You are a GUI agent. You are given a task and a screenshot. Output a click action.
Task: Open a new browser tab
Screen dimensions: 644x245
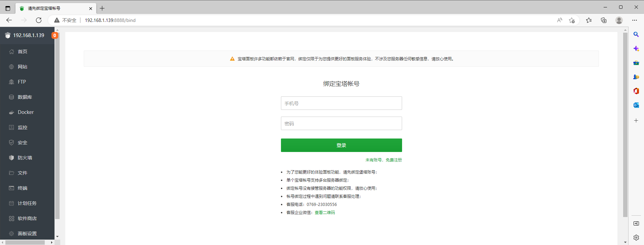click(x=102, y=8)
